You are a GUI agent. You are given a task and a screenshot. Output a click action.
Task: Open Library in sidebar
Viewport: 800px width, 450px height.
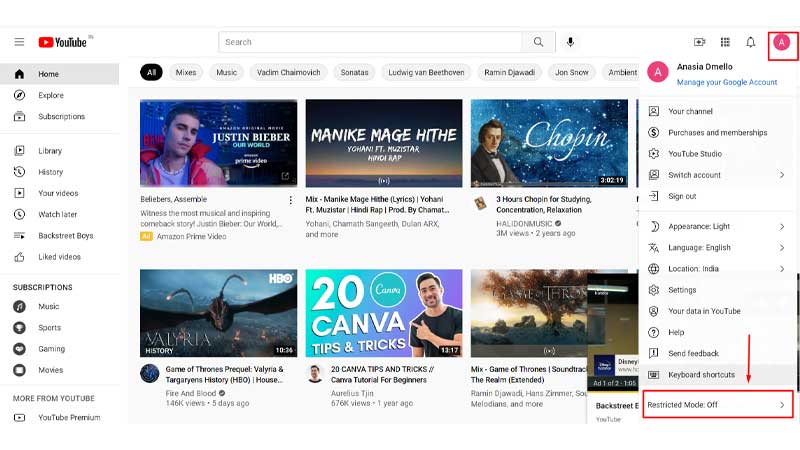60,151
